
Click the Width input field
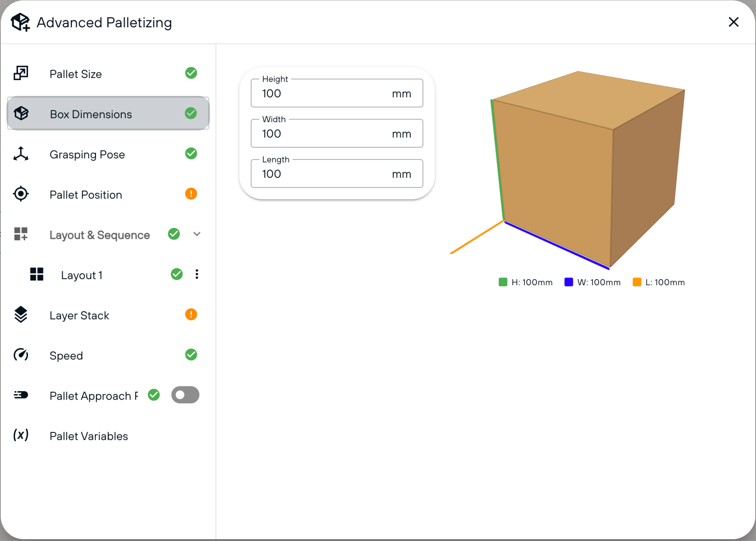tap(337, 133)
